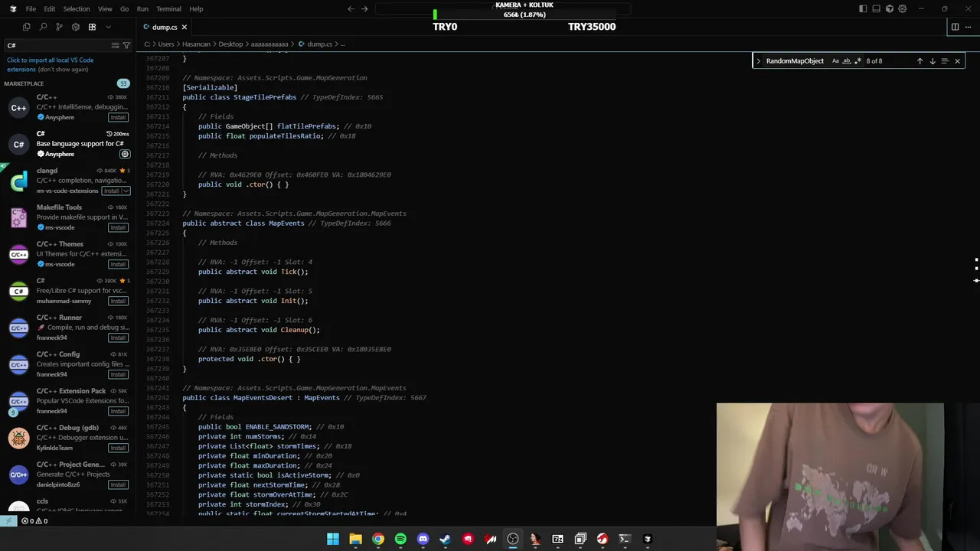Toggle Use Regular Expression in find widget
Image resolution: width=980 pixels, height=551 pixels.
click(x=857, y=60)
